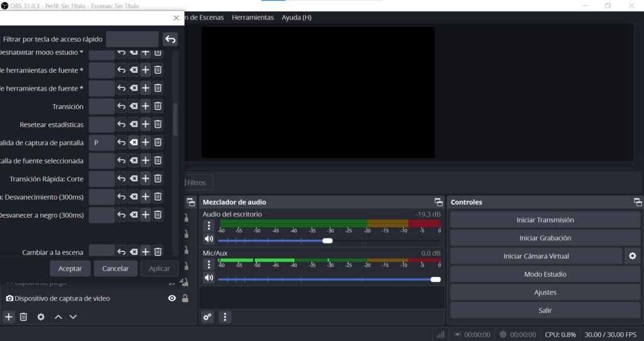Delete the Transición hotkey with trash icon
Viewport: 644px width, 341px height.
[x=158, y=106]
